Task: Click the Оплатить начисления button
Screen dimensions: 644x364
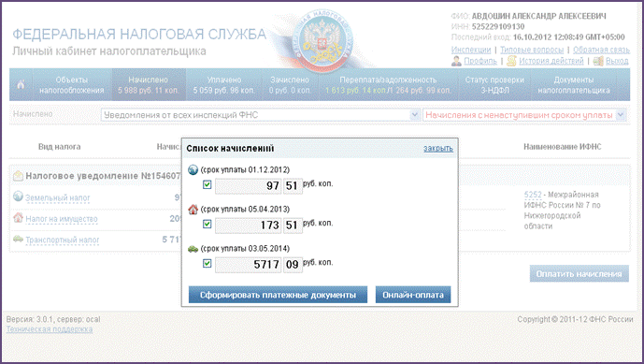Action: pos(580,274)
